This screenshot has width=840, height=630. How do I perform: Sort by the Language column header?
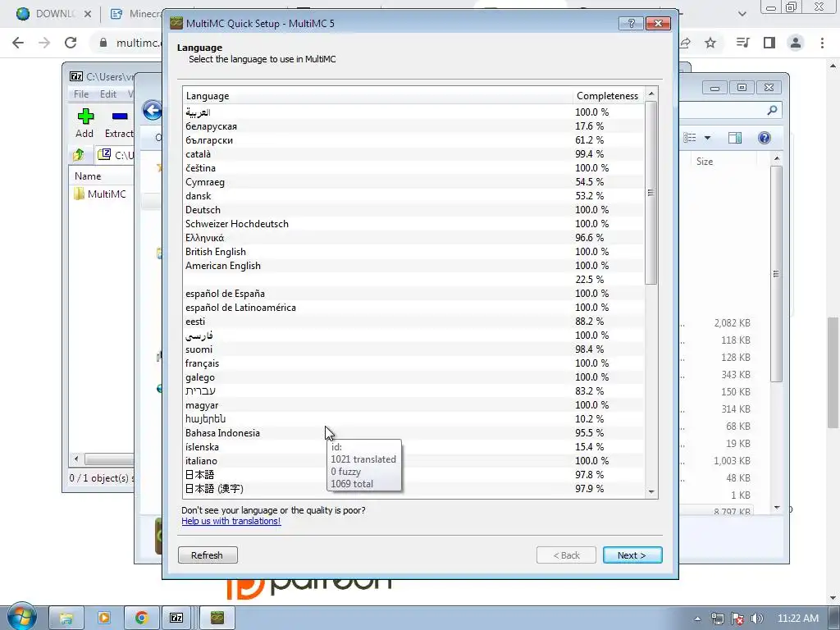click(377, 95)
